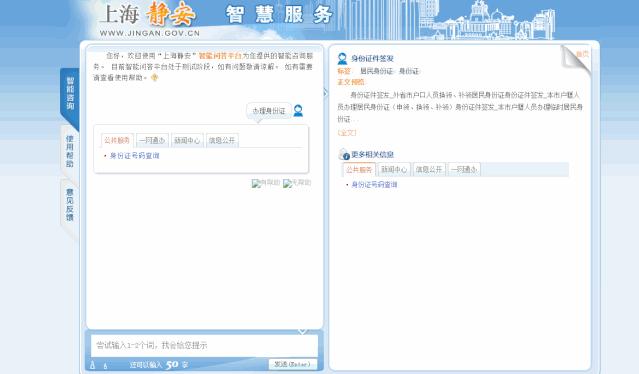Click the smaller font size icon below the input
639x374 pixels.
tap(105, 366)
